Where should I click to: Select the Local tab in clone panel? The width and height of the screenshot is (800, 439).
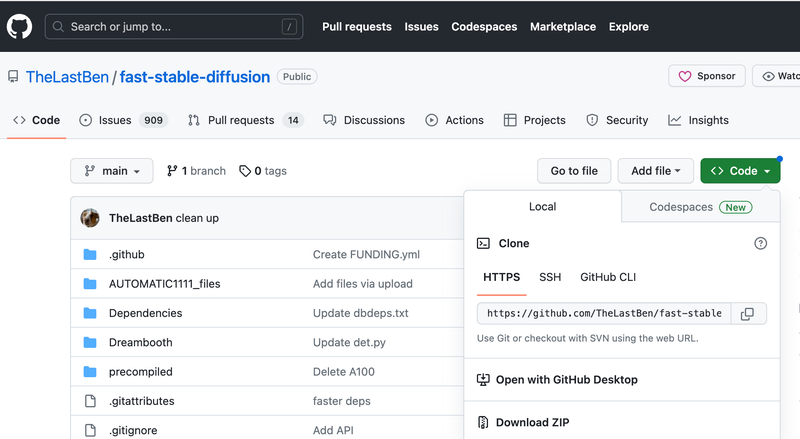coord(542,207)
